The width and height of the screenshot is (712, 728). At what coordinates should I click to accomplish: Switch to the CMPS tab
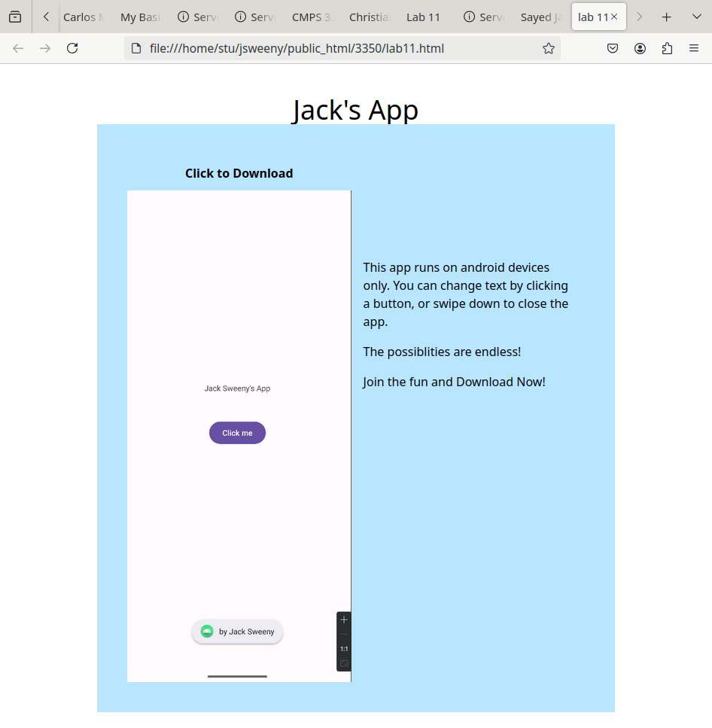click(313, 17)
